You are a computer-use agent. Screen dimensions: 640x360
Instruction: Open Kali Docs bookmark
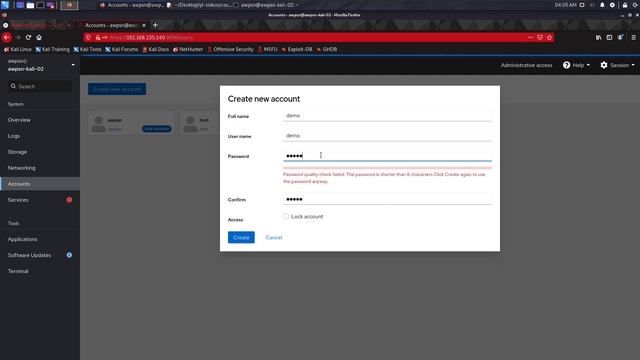pyautogui.click(x=155, y=49)
